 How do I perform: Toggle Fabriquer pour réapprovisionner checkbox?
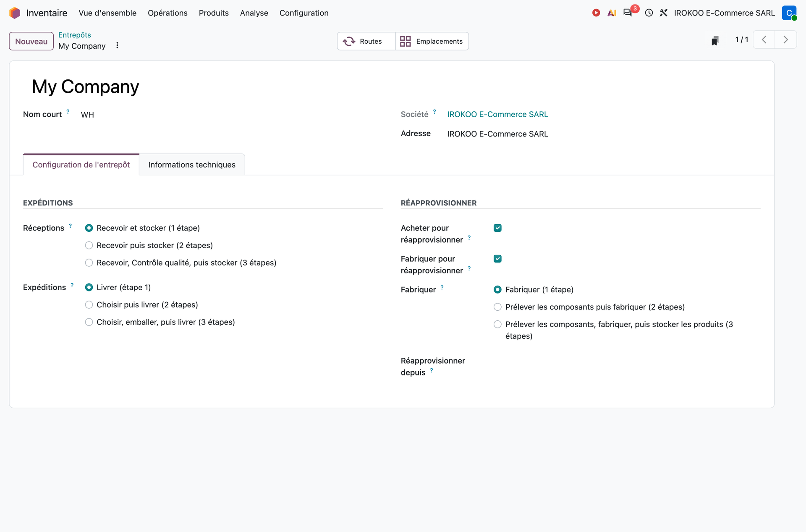point(497,259)
